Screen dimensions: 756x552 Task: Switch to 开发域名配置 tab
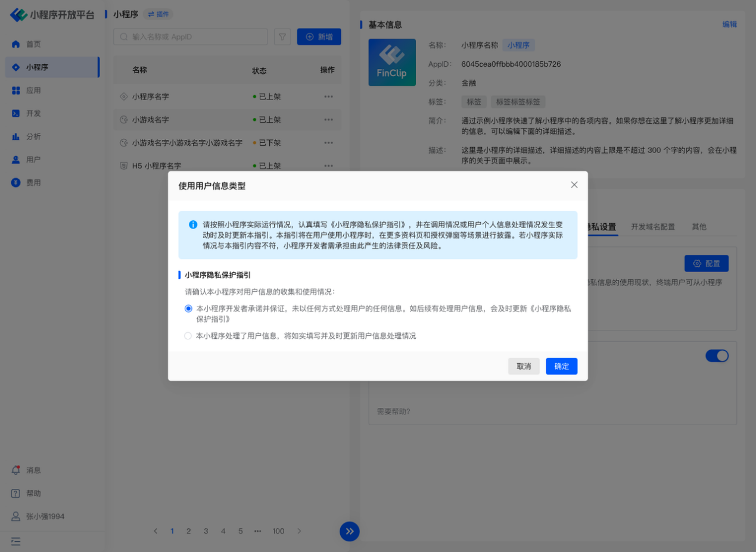653,227
